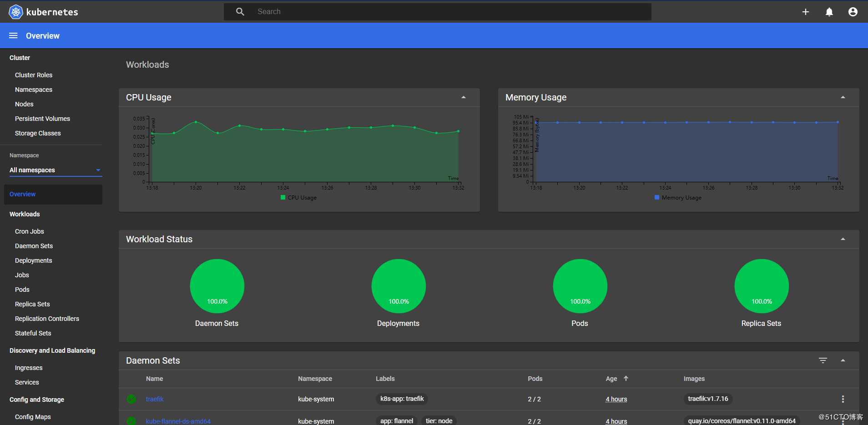The height and width of the screenshot is (425, 868).
Task: Open Persistent Volumes page
Action: [42, 119]
